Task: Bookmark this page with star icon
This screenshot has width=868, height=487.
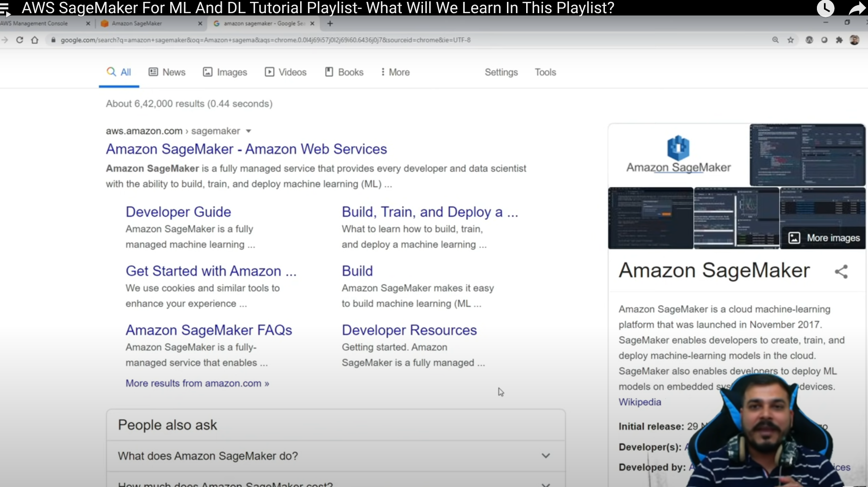Action: click(791, 40)
